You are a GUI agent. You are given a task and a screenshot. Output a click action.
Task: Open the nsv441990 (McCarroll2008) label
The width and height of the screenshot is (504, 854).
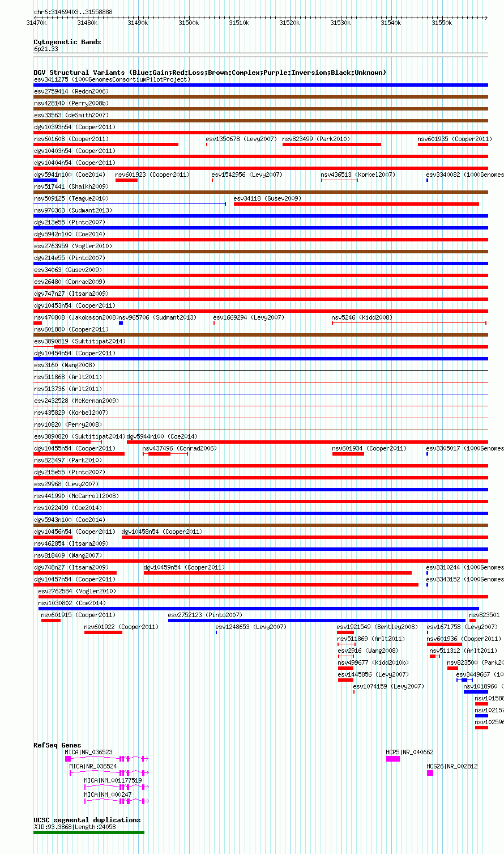click(x=76, y=496)
